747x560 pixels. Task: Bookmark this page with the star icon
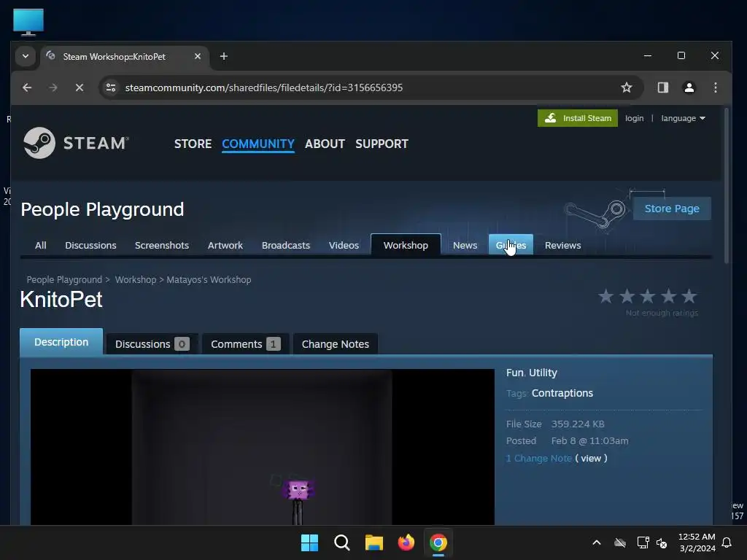click(x=627, y=87)
